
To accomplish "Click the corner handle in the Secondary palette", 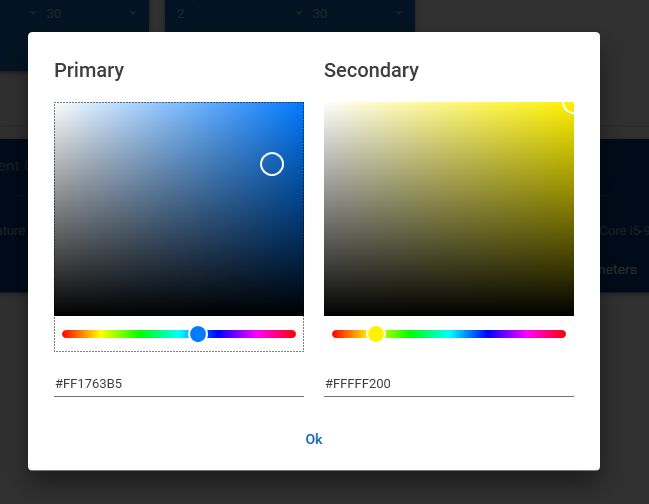I will click(x=571, y=104).
